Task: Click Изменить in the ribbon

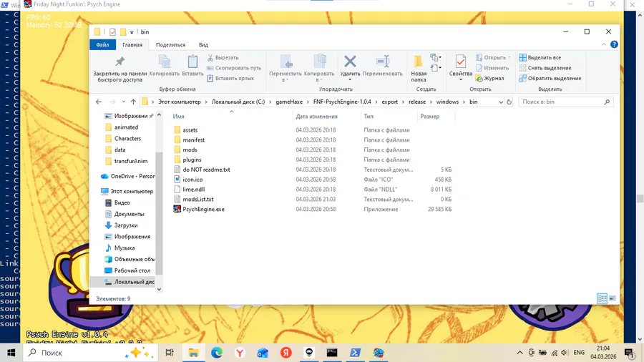Action: 492,68
